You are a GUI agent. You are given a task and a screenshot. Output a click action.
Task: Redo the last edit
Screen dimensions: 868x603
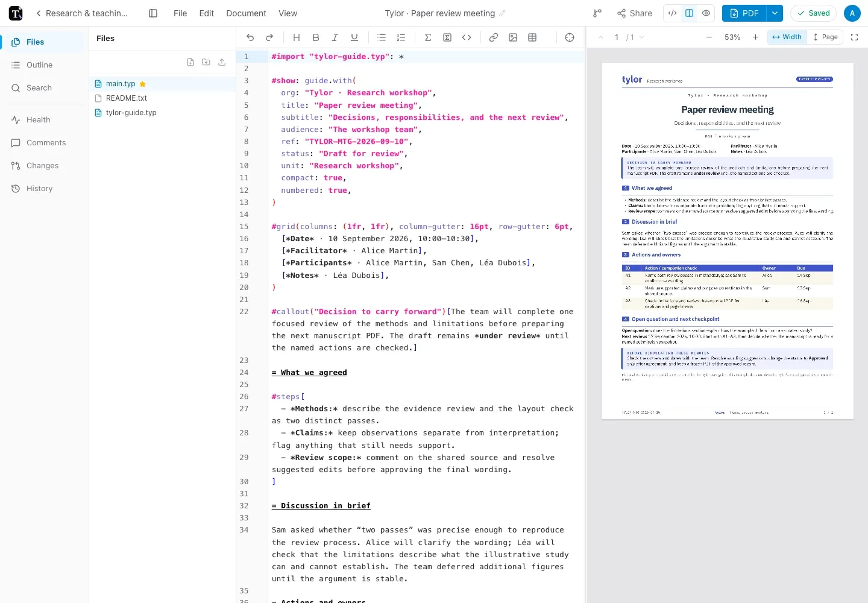click(269, 37)
